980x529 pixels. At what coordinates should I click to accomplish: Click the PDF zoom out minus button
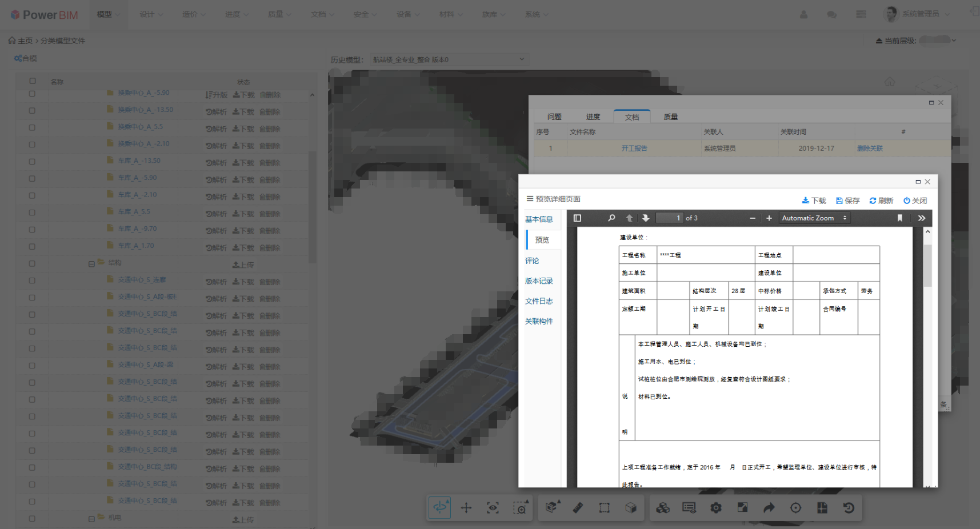click(753, 218)
